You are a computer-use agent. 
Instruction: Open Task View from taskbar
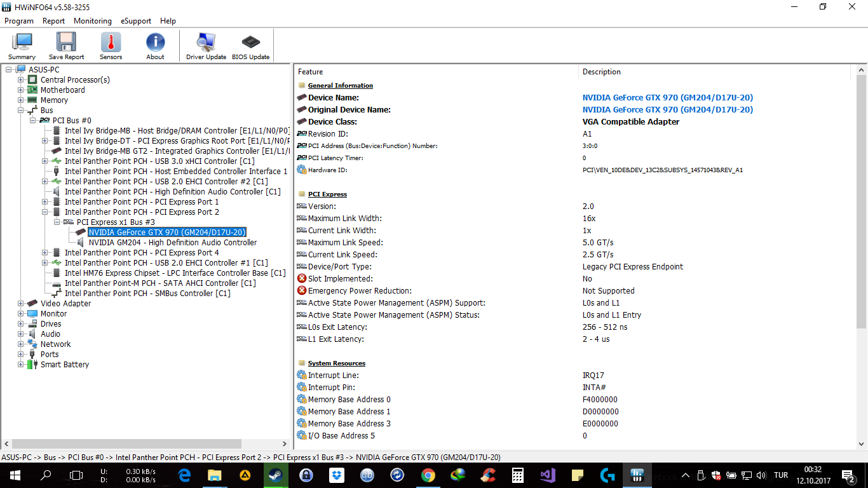pos(76,475)
